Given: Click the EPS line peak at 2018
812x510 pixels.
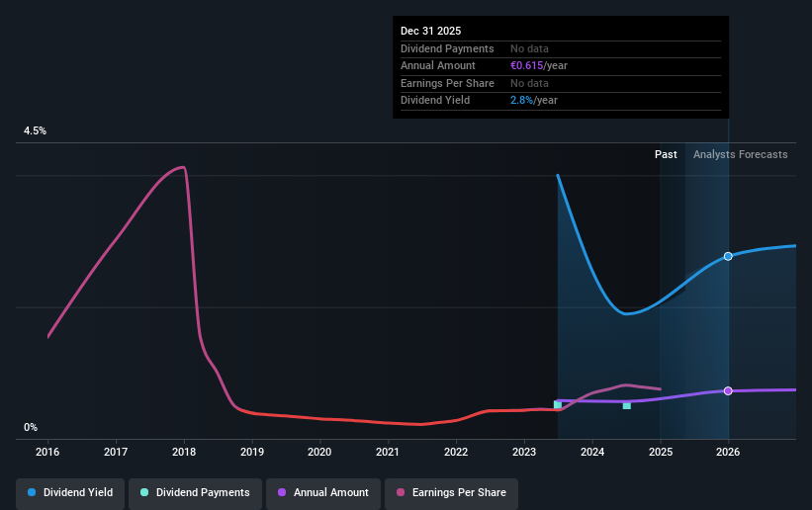Looking at the screenshot, I should pyautogui.click(x=183, y=167).
